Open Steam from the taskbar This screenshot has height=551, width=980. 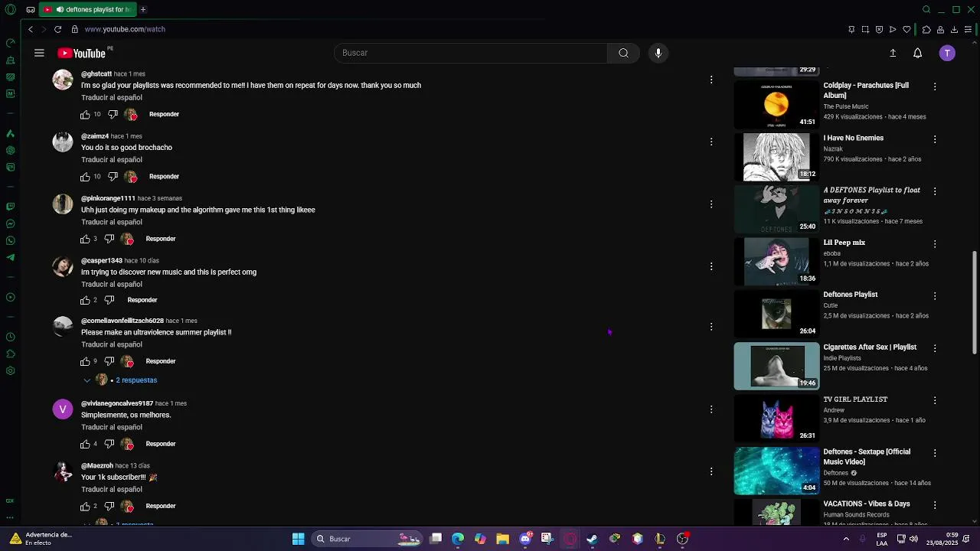point(592,539)
